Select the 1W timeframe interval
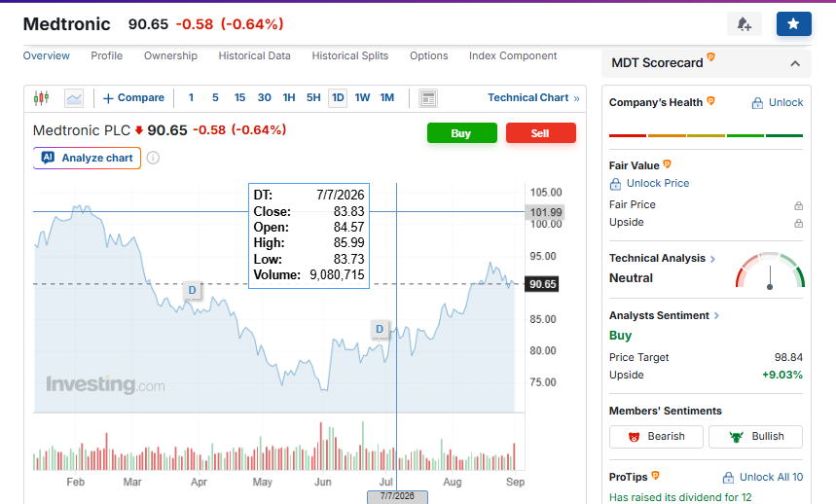This screenshot has height=504, width=836. tap(362, 98)
